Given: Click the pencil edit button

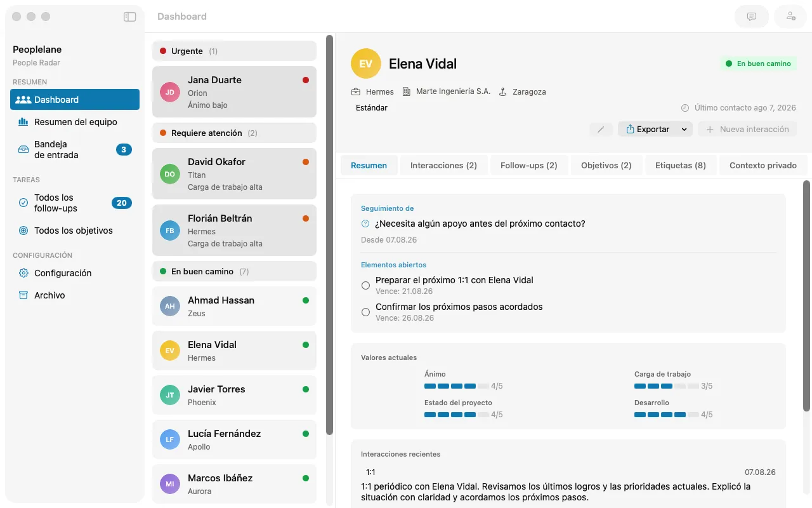Looking at the screenshot, I should pyautogui.click(x=601, y=130).
